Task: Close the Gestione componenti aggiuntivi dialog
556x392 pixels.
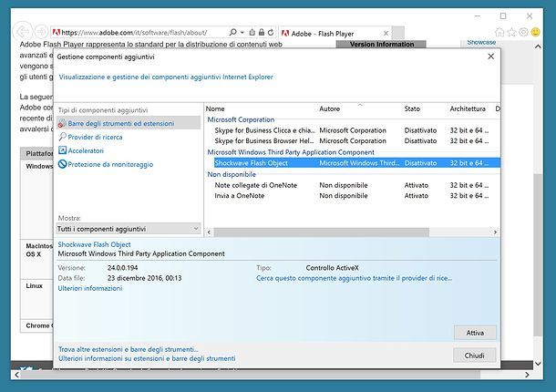Action: click(x=490, y=57)
